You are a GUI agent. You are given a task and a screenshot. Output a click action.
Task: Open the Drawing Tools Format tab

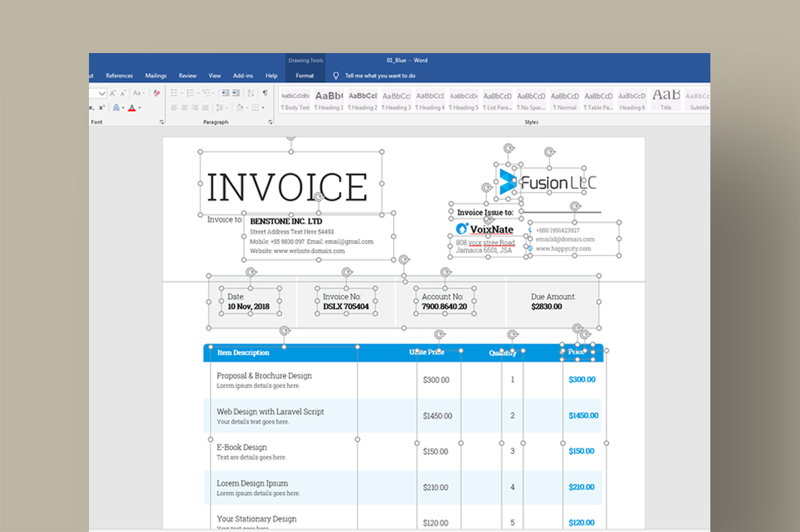[x=304, y=76]
